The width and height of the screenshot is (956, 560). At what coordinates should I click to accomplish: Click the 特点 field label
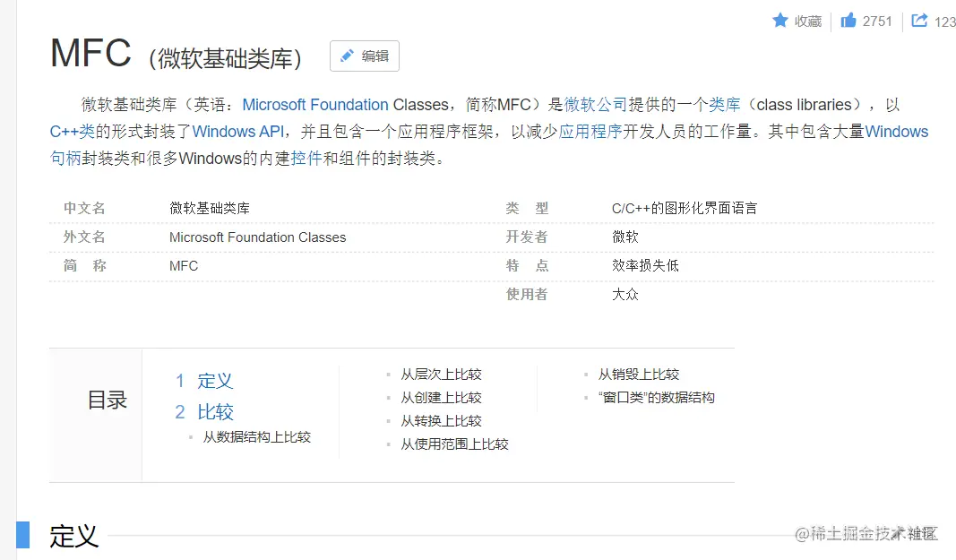527,265
